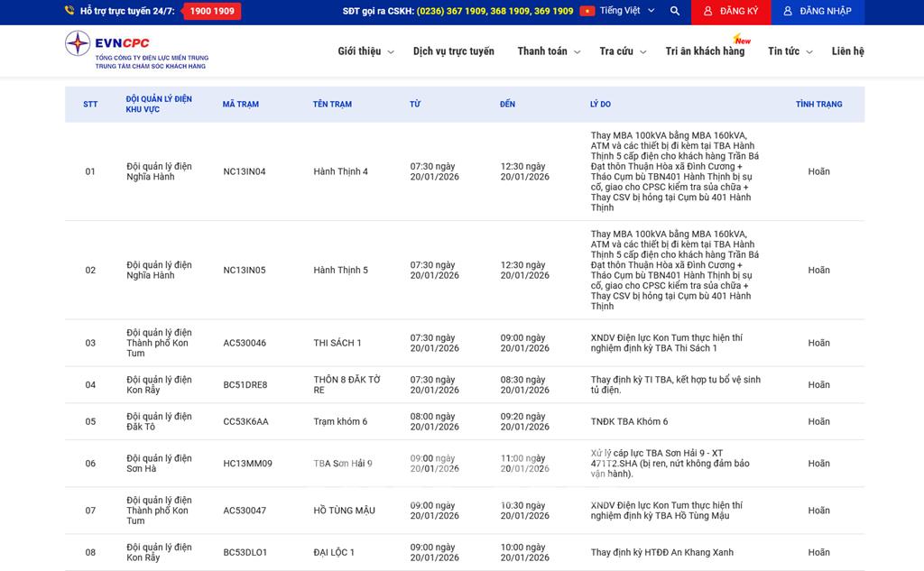Go to the Liên hệ page
Image resolution: width=924 pixels, height=571 pixels.
[847, 51]
